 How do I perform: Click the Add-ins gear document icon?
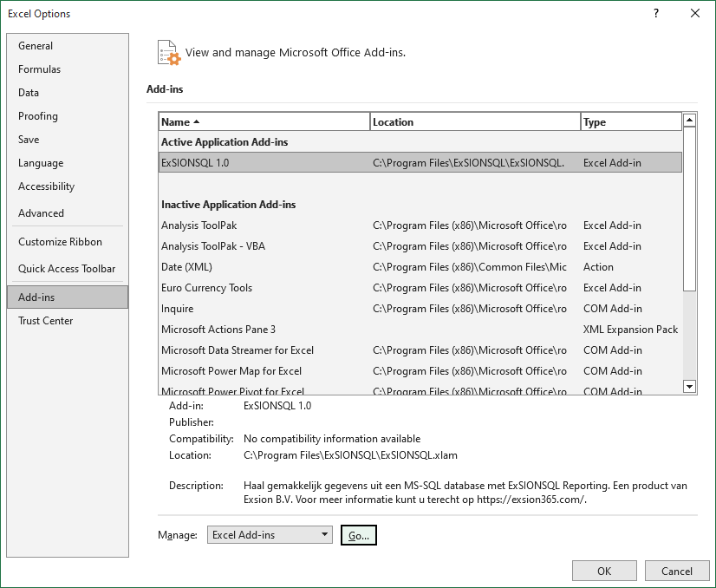(169, 53)
